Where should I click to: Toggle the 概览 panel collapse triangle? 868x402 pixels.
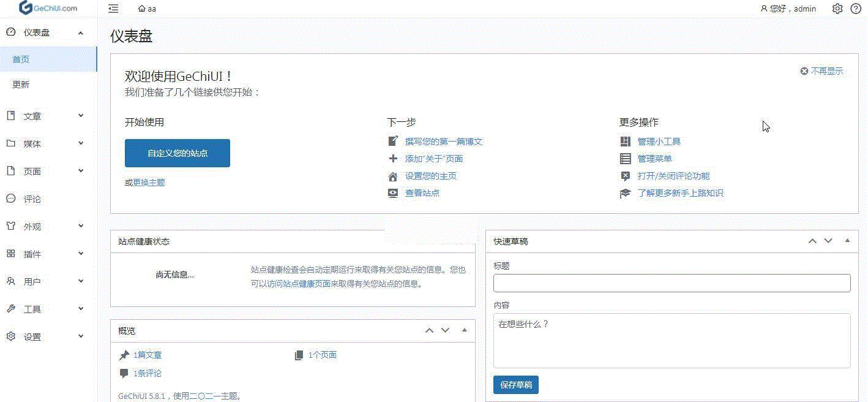pos(464,330)
